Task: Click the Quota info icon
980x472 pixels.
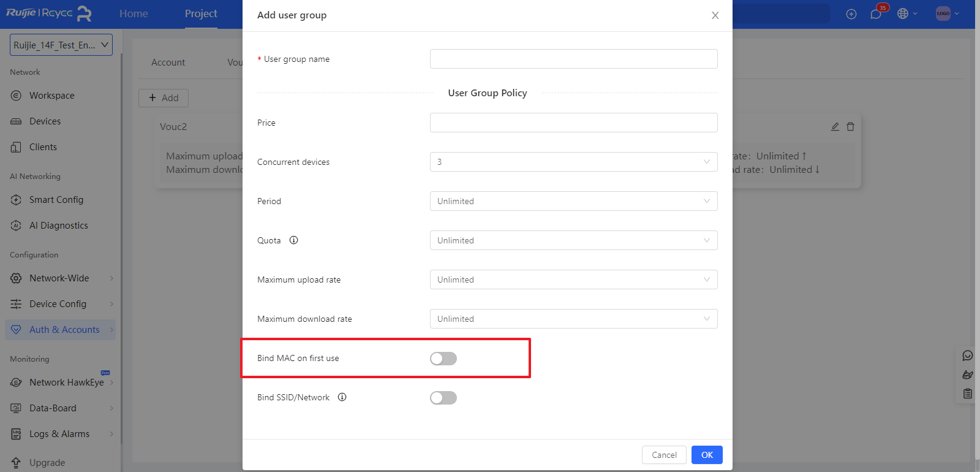Action: [293, 240]
